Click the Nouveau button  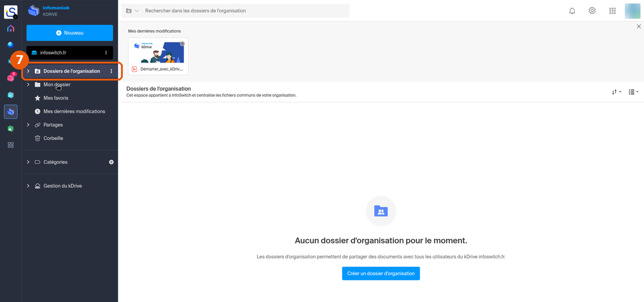pos(69,33)
